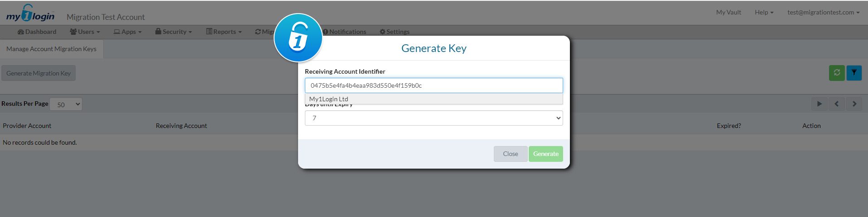Screen dimensions: 868x217
Task: Click the Receiving Account Identifier input field
Action: click(x=434, y=85)
